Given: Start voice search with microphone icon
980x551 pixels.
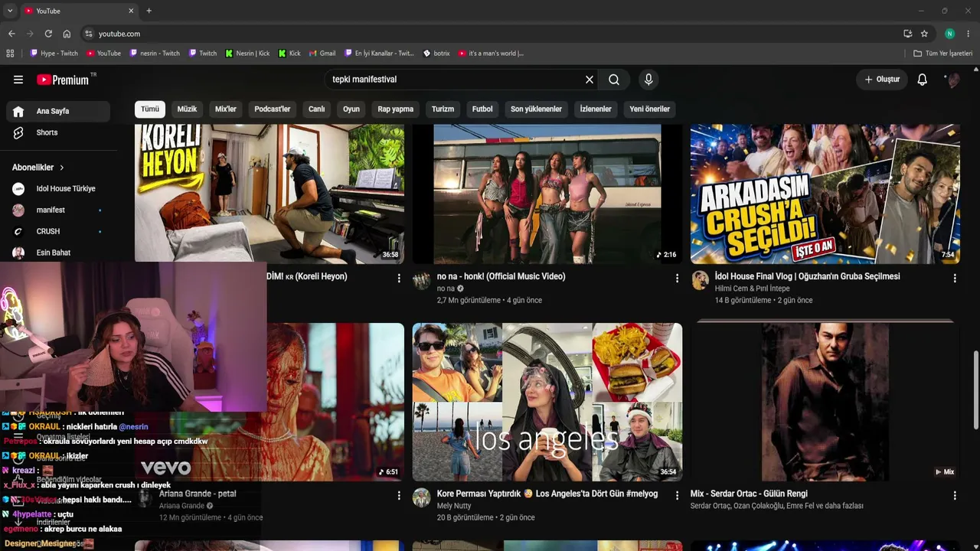Looking at the screenshot, I should [x=648, y=80].
